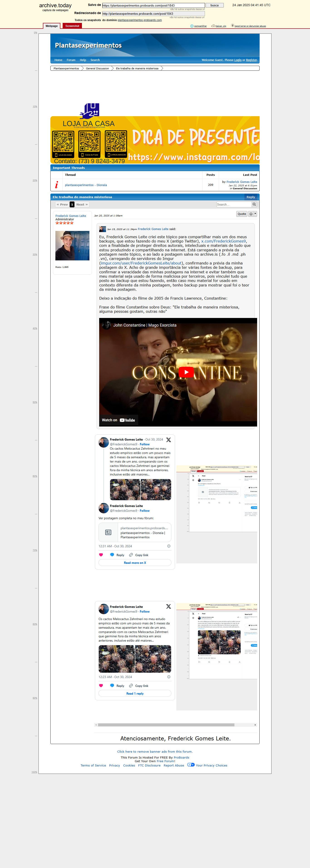Click the Register link
Viewport: 310px width, 868px height.
[251, 60]
